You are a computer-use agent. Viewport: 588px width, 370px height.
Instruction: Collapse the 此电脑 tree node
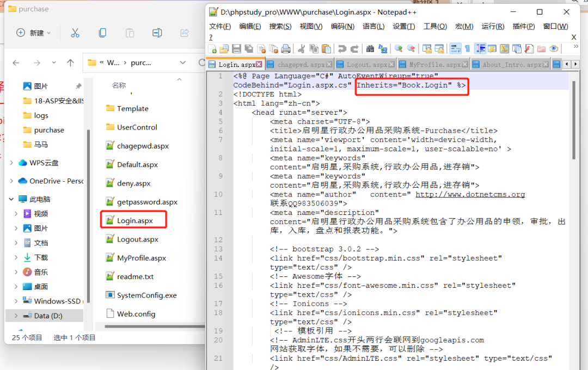pos(11,199)
